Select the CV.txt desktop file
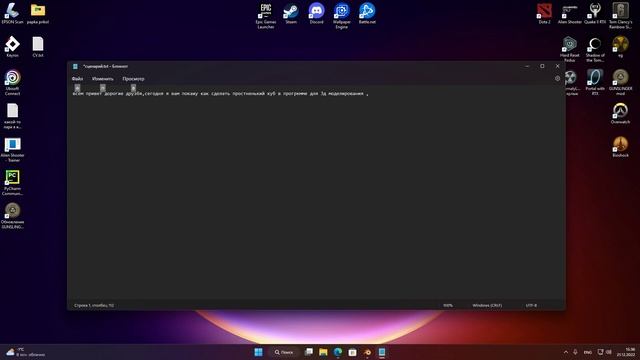 click(x=38, y=47)
